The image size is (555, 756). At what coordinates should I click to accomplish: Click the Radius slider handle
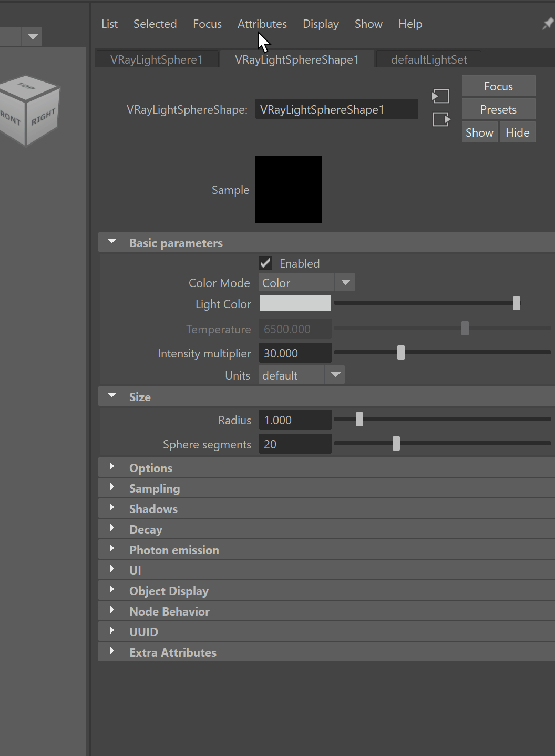coord(359,420)
